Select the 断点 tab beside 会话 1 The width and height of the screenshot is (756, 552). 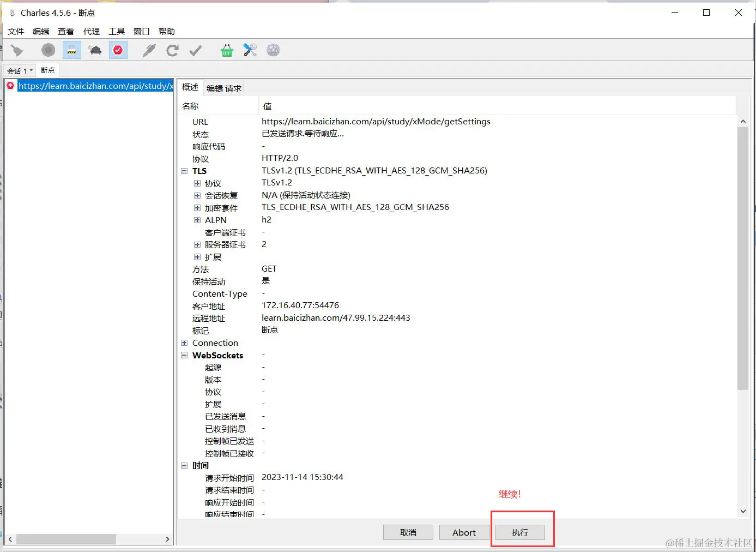coord(48,70)
